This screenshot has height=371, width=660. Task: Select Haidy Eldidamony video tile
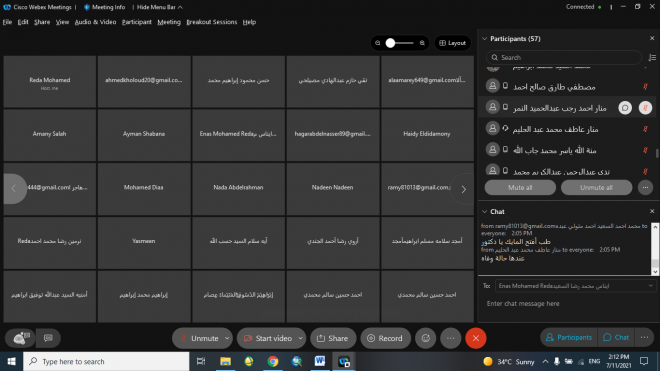427,135
